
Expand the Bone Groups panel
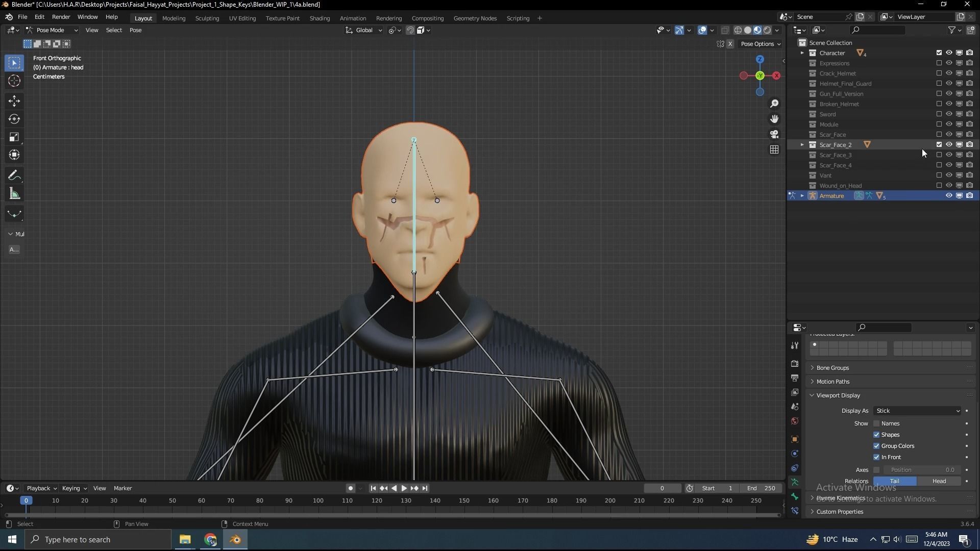click(x=832, y=368)
